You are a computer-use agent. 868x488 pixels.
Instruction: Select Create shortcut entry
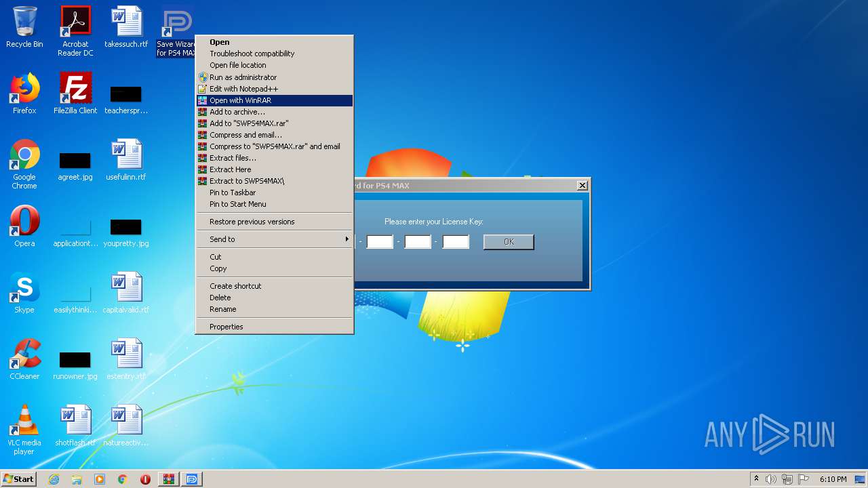274,286
